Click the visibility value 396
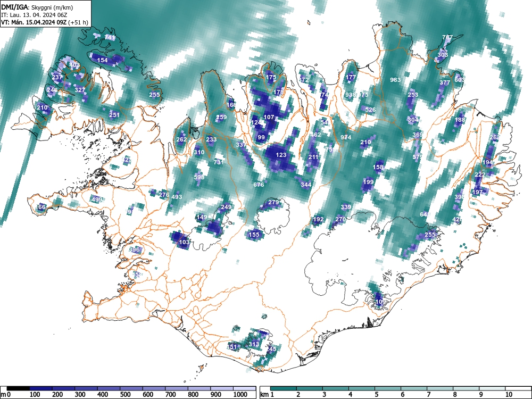The image size is (532, 399). click(135, 250)
